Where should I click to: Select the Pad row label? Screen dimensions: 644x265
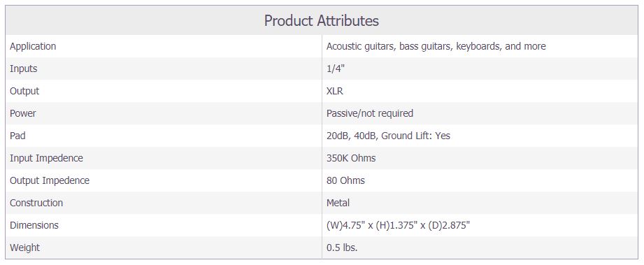pyautogui.click(x=17, y=136)
